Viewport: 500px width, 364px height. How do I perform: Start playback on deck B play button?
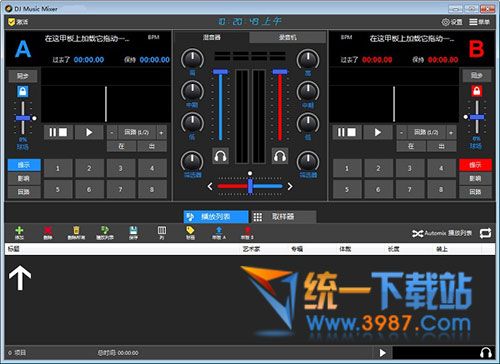(x=378, y=133)
